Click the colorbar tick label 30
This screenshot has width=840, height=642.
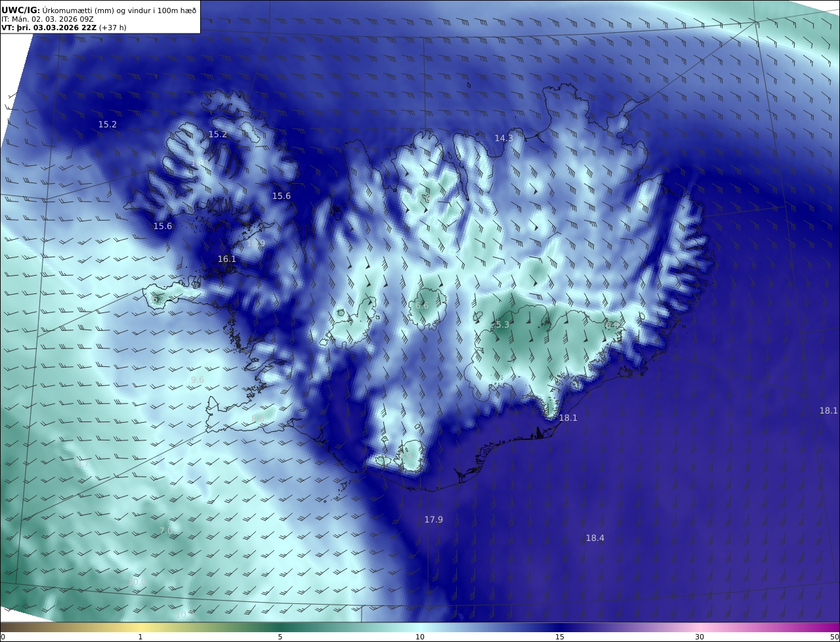point(700,637)
